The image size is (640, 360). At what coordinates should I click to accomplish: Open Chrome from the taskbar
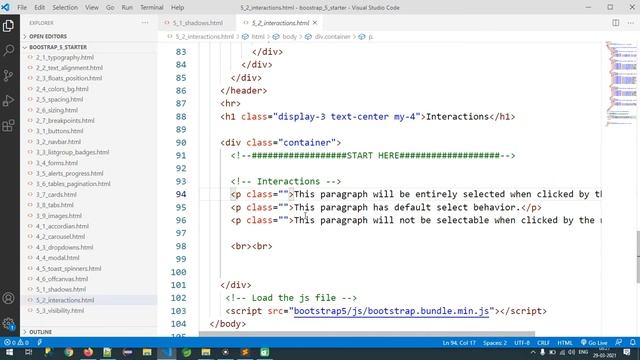tap(68, 352)
